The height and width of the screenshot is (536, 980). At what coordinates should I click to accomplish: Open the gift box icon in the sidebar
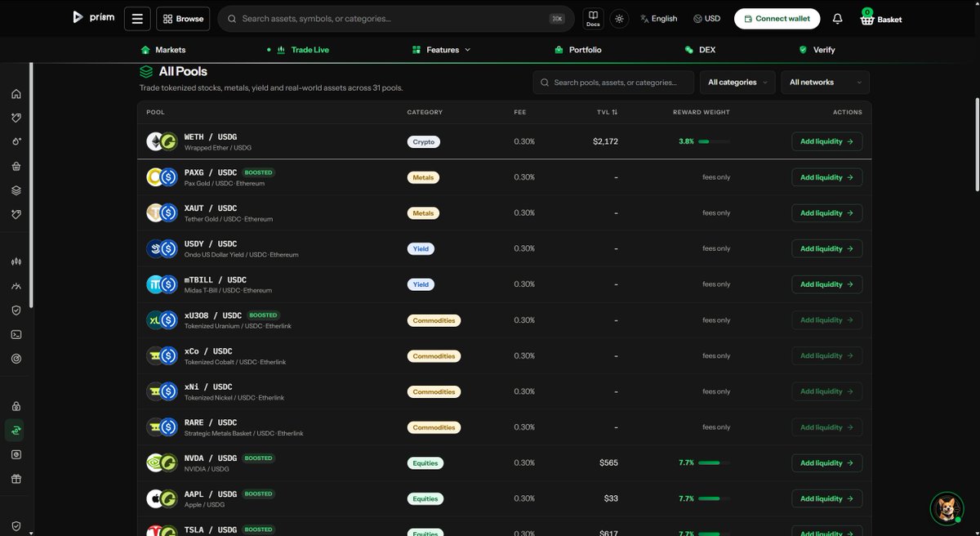(16, 479)
